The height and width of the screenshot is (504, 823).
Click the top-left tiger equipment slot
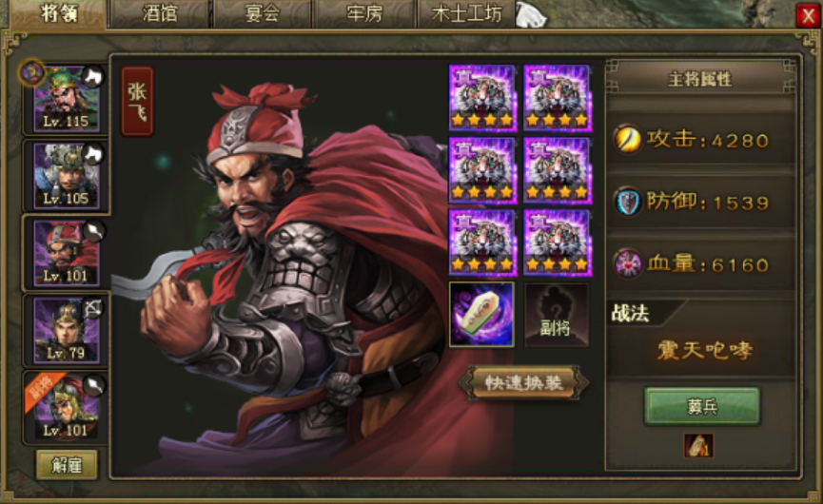[482, 98]
